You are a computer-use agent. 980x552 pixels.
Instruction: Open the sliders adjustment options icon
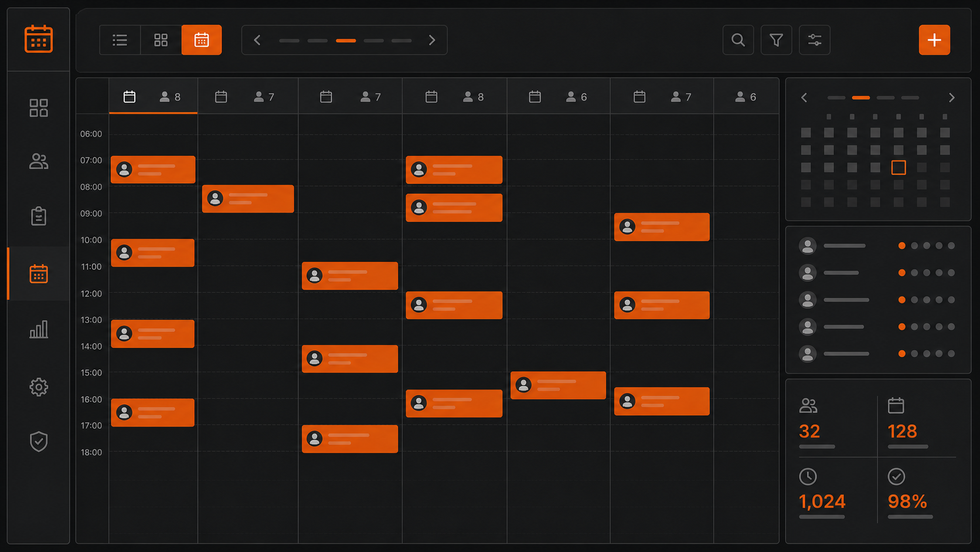[815, 40]
